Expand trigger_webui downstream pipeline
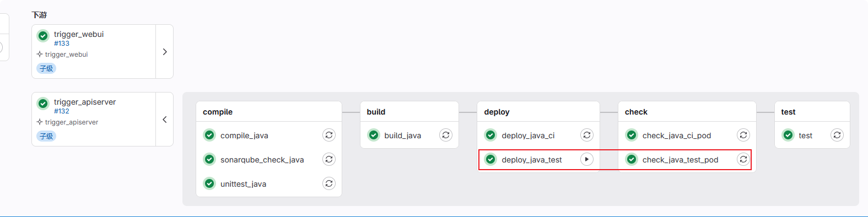 165,52
